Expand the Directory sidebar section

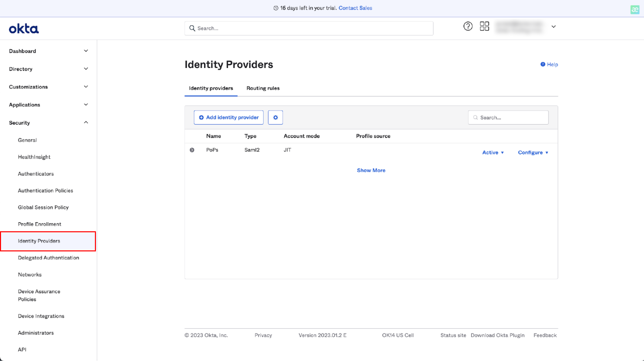click(86, 69)
